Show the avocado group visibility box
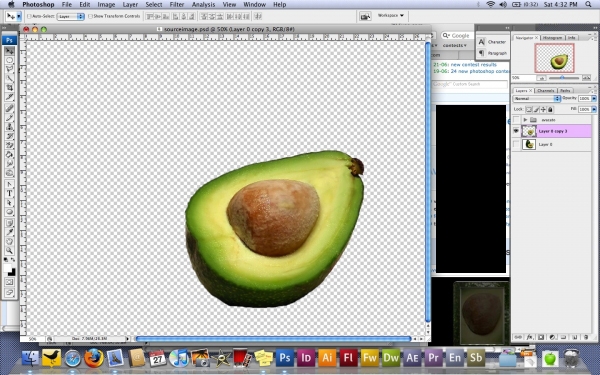Viewport: 600px width, 375px height. click(x=516, y=120)
